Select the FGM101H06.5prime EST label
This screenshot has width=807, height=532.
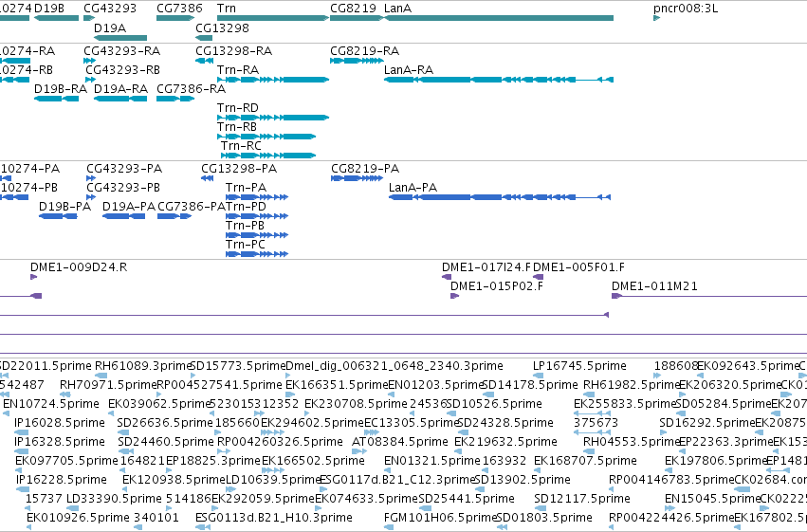441,518
